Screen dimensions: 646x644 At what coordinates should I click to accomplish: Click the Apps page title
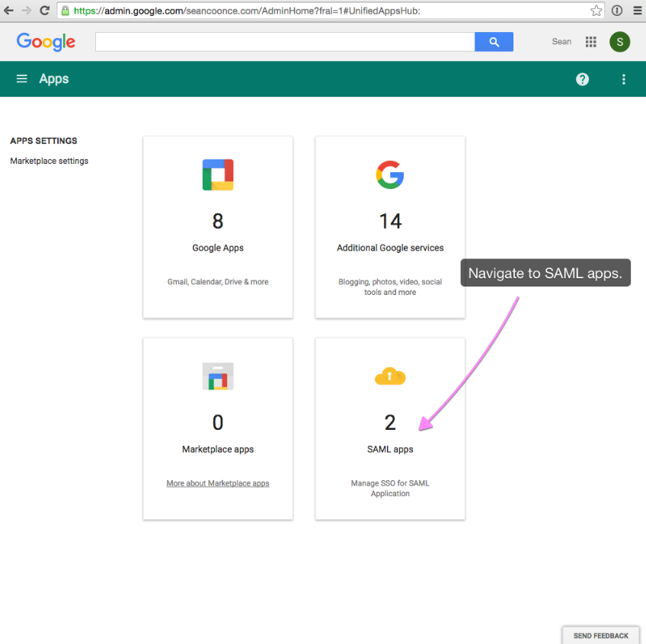(x=53, y=78)
